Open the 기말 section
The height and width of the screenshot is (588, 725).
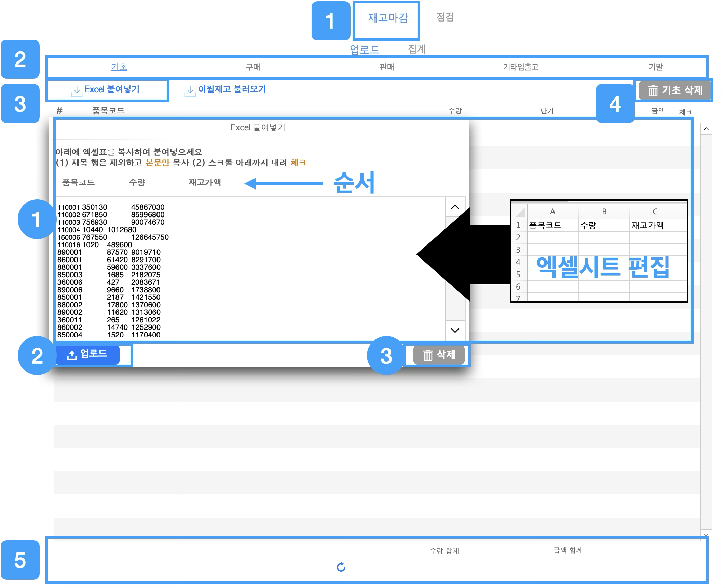[x=656, y=67]
